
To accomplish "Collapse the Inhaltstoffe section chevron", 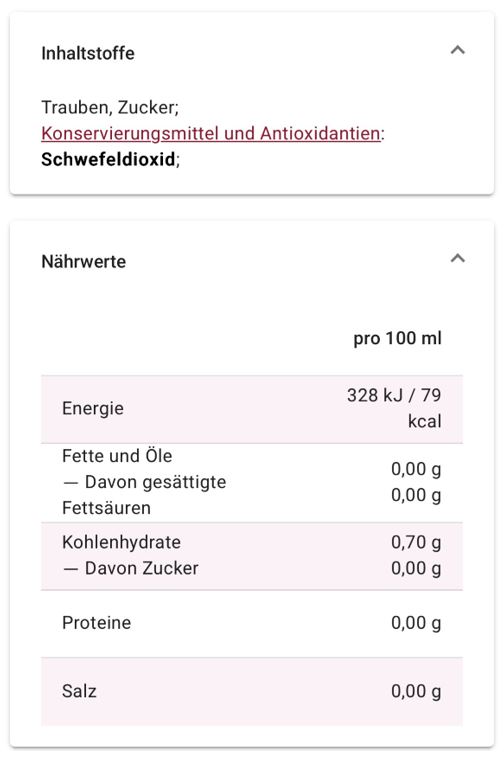I will pos(457,50).
